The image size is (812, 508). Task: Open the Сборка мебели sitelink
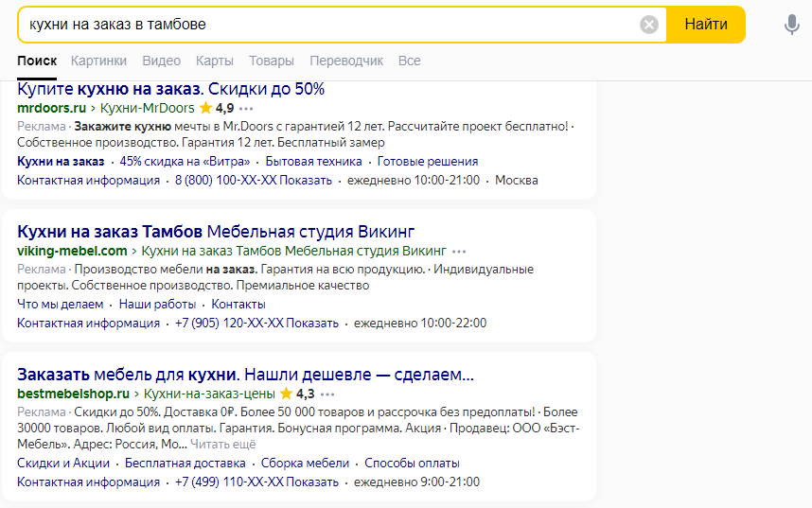pos(305,463)
